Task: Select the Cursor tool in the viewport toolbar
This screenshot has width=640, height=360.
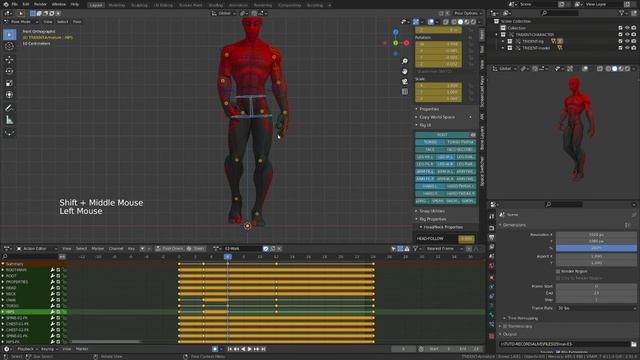Action: [x=9, y=47]
